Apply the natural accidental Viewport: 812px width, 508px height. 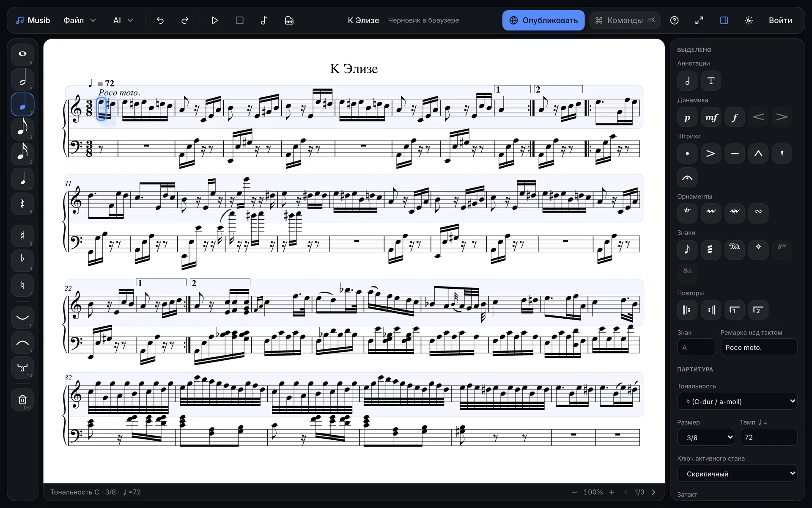coord(22,285)
